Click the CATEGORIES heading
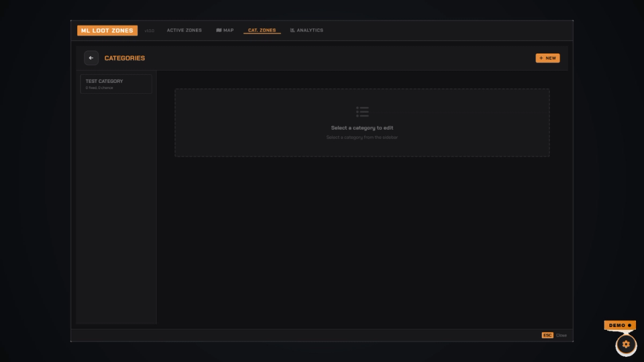 [x=125, y=58]
